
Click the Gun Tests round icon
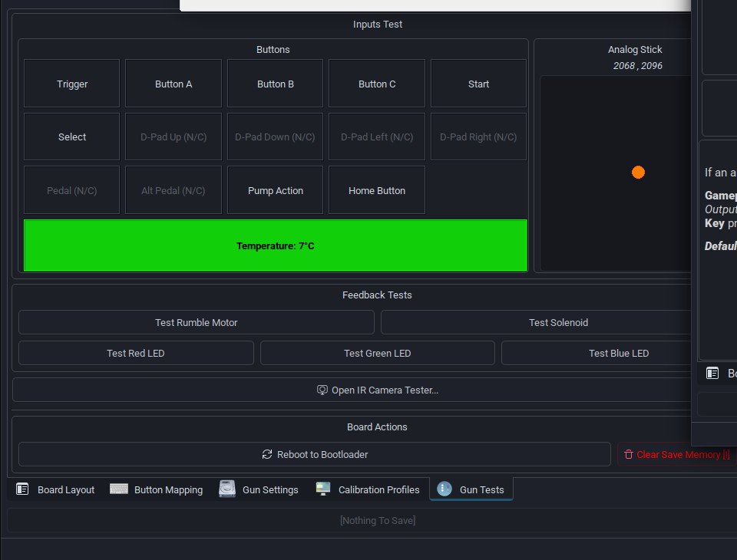[445, 489]
